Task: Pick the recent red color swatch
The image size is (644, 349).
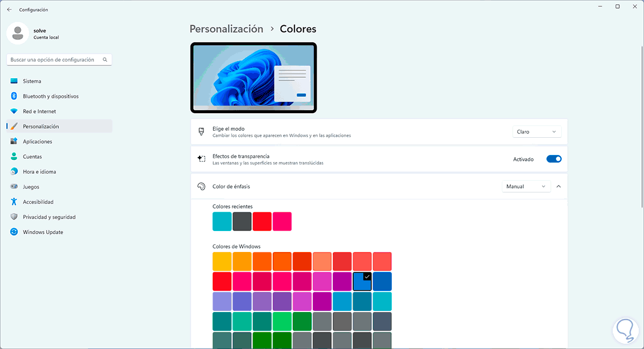Action: coord(262,221)
